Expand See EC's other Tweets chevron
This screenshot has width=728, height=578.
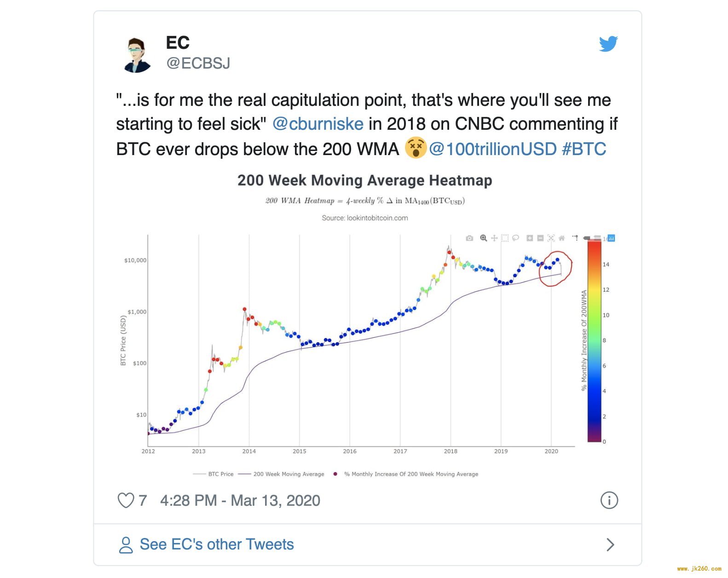[610, 545]
